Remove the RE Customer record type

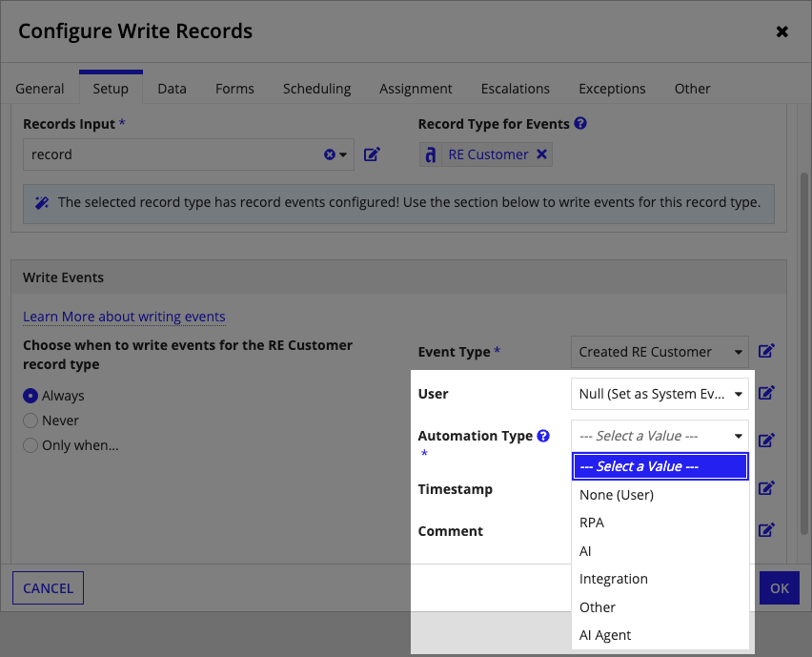(x=541, y=154)
